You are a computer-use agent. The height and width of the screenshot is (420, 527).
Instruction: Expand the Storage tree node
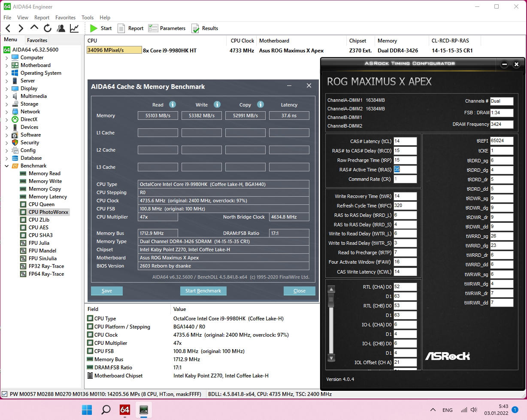[x=6, y=104]
